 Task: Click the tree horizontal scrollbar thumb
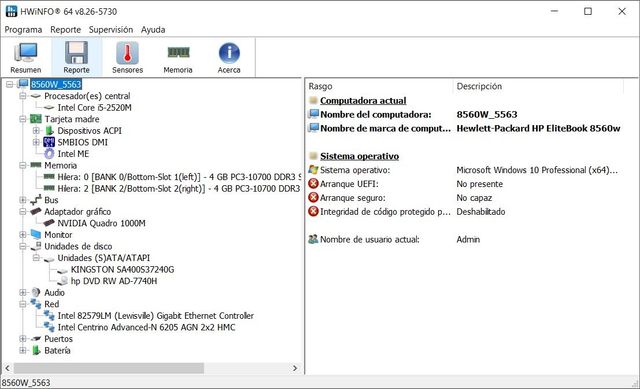pyautogui.click(x=109, y=368)
